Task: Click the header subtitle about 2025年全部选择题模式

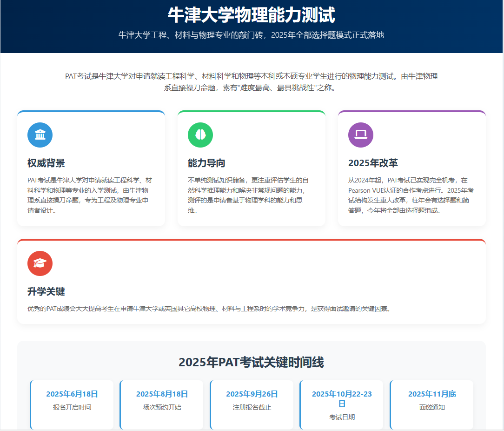Action: [251, 35]
